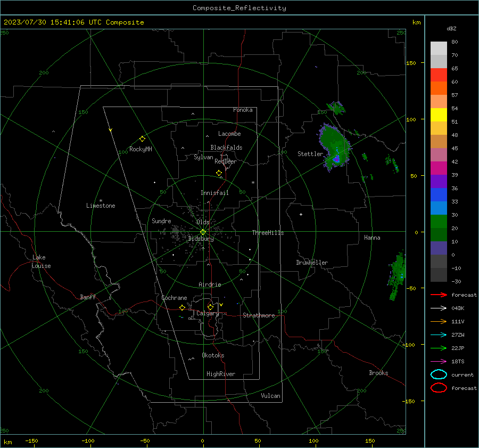Click the green echo near eastern map edge
479x448 pixels.
pyautogui.click(x=398, y=275)
